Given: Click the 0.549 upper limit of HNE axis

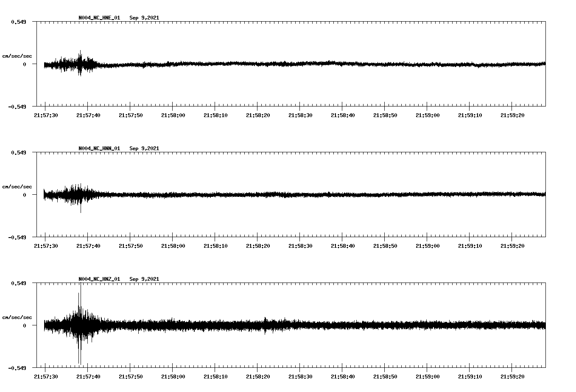Looking at the screenshot, I should coord(19,22).
